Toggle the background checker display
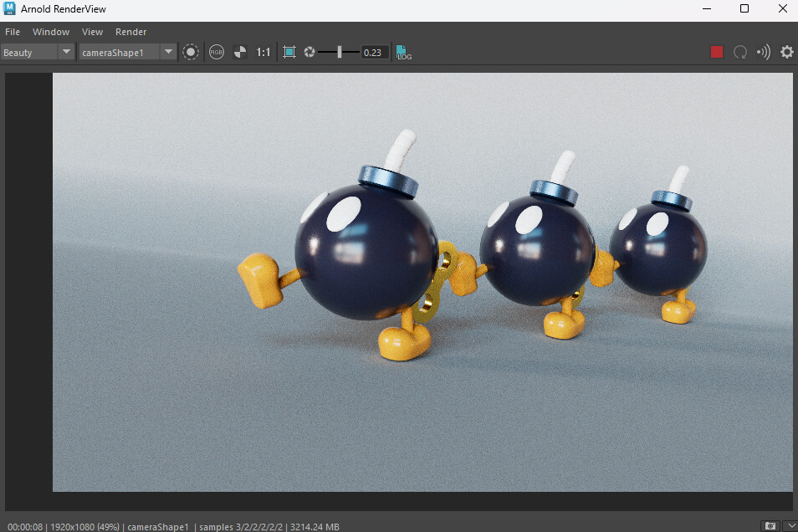 pos(240,52)
